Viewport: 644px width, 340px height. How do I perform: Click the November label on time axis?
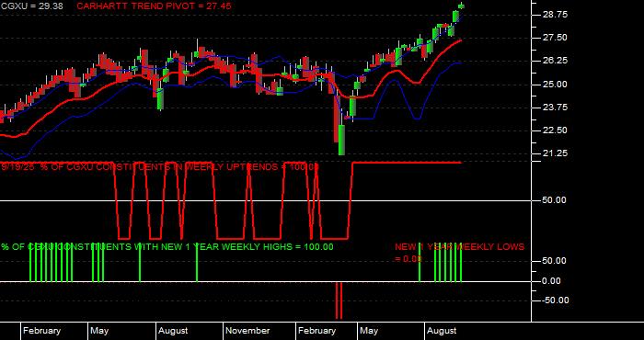tap(247, 331)
